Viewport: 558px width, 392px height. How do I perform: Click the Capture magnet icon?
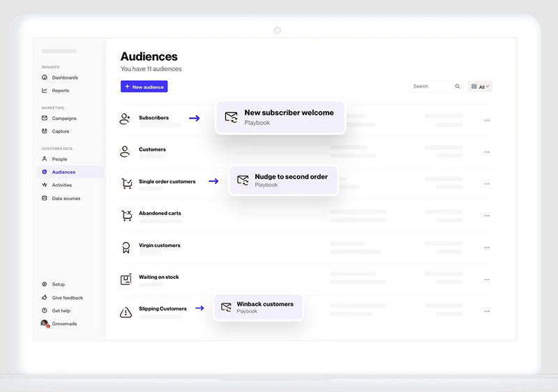tap(45, 131)
